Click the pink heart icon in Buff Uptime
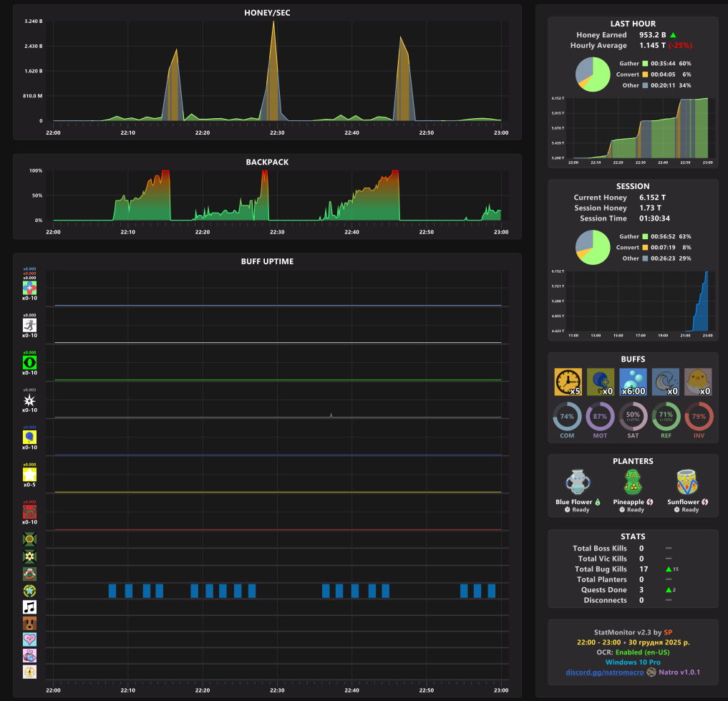 click(30, 639)
